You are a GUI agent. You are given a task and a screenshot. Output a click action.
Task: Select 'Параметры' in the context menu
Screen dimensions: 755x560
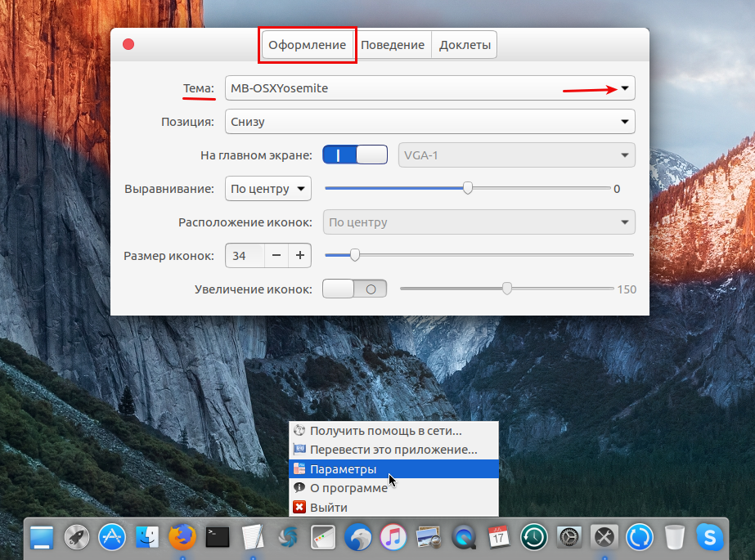393,468
